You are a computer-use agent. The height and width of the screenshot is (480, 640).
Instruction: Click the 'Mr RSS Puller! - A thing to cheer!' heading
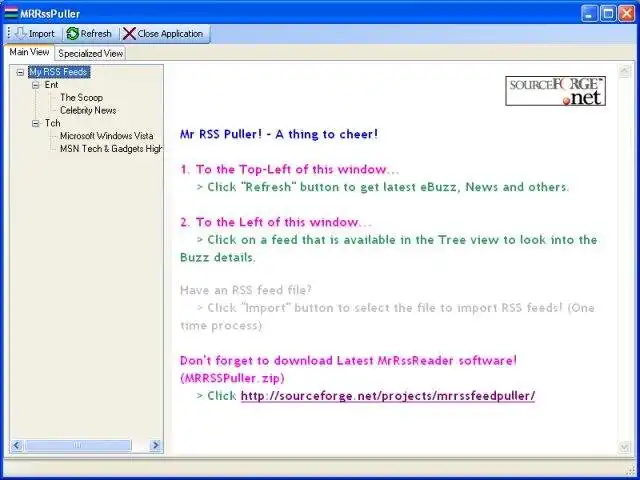click(x=279, y=134)
